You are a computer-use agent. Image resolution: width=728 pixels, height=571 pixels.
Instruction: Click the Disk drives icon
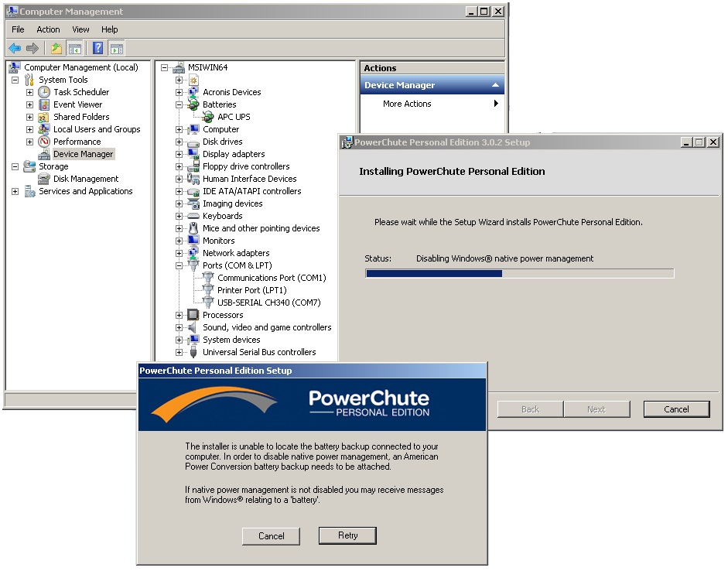193,142
